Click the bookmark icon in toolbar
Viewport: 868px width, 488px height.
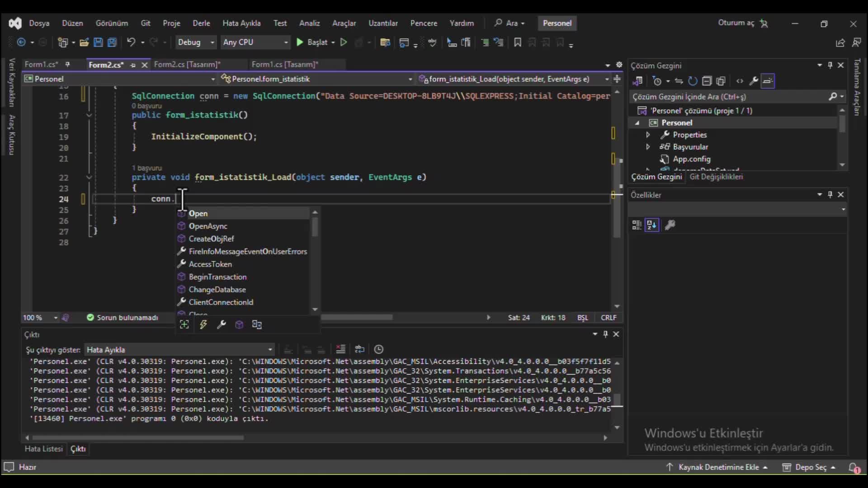tap(518, 42)
